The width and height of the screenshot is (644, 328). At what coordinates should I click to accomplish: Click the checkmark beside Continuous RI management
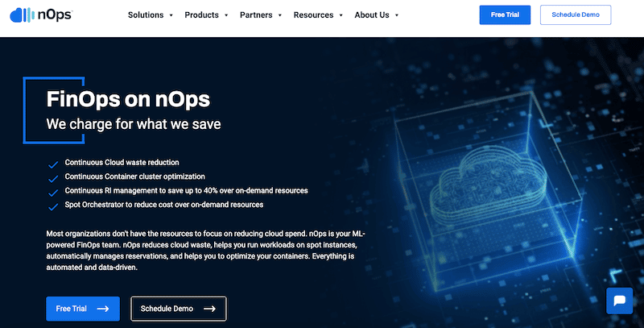click(53, 193)
